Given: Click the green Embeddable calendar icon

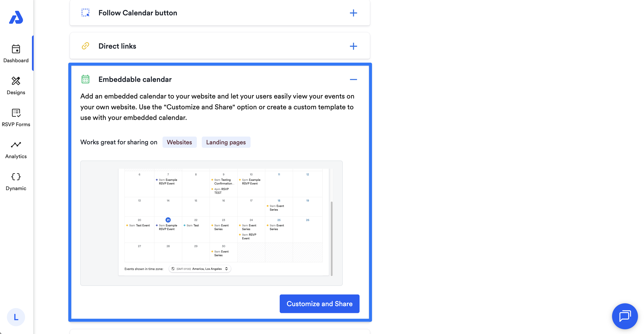Looking at the screenshot, I should tap(85, 79).
